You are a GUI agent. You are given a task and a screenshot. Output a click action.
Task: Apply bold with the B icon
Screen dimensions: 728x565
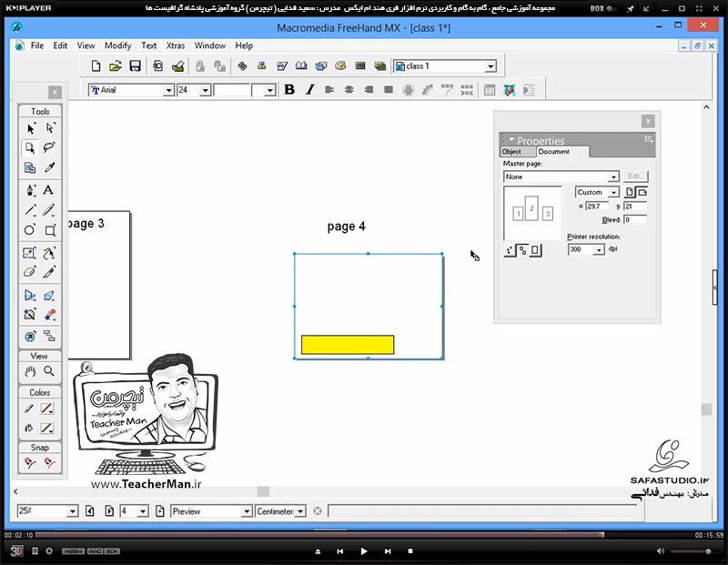[x=289, y=89]
